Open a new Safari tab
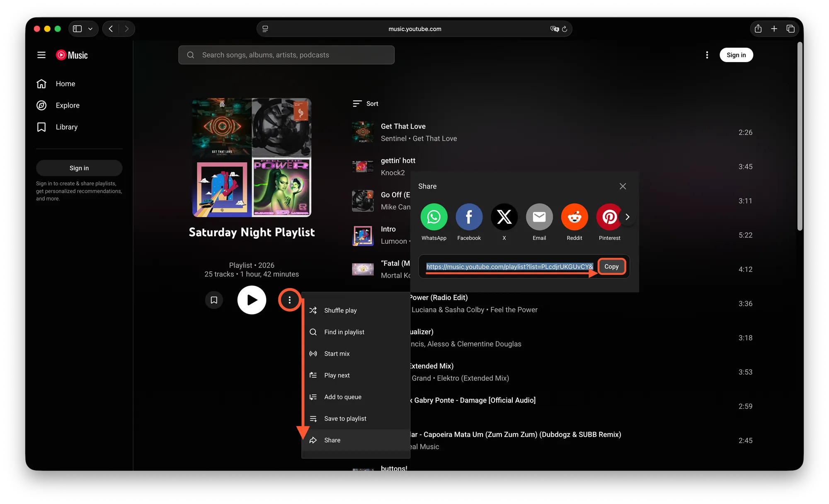Screen dimensions: 829x504 click(774, 29)
